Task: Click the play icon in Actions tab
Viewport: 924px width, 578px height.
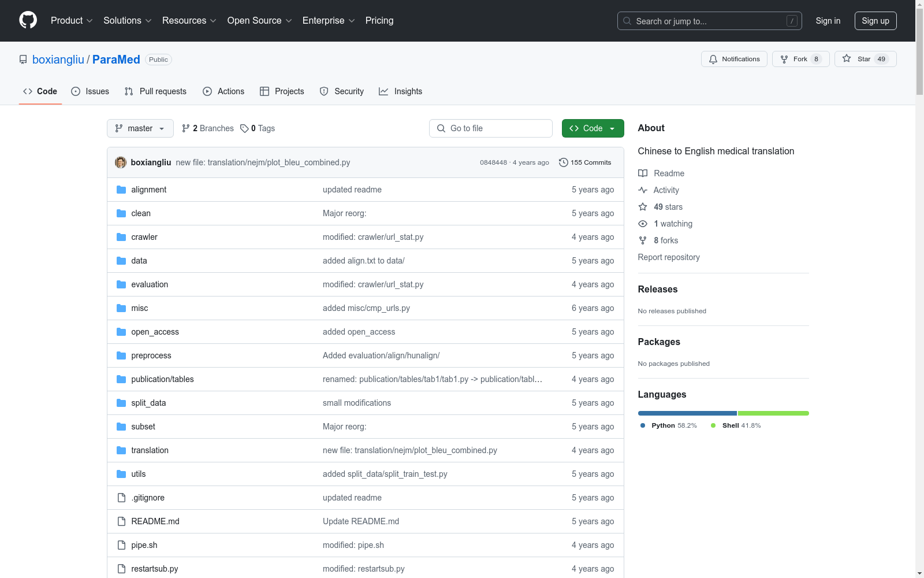Action: click(207, 91)
